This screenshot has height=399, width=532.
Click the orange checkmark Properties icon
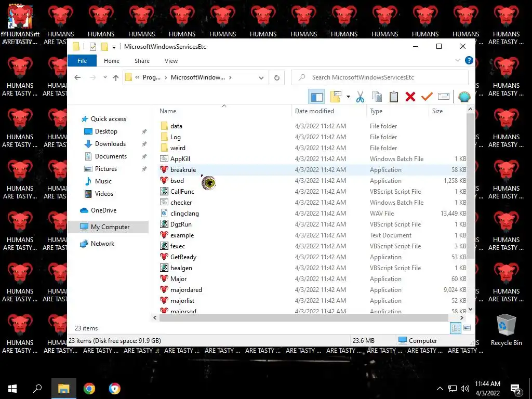point(427,97)
